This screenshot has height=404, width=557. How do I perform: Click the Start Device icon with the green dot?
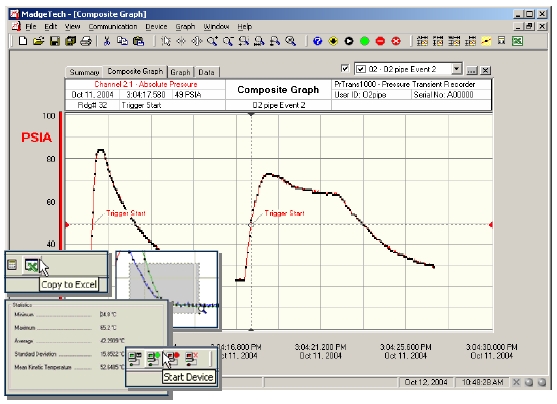click(x=153, y=359)
